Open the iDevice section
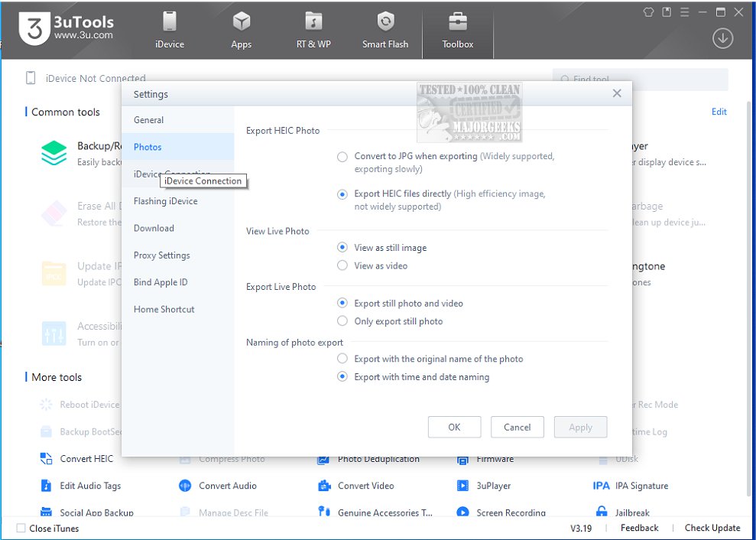The height and width of the screenshot is (540, 756). (169, 31)
